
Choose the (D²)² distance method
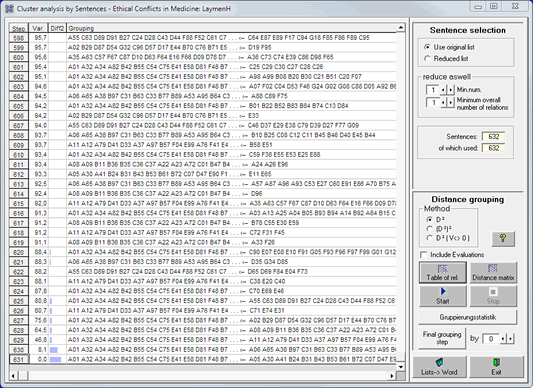pyautogui.click(x=439, y=229)
